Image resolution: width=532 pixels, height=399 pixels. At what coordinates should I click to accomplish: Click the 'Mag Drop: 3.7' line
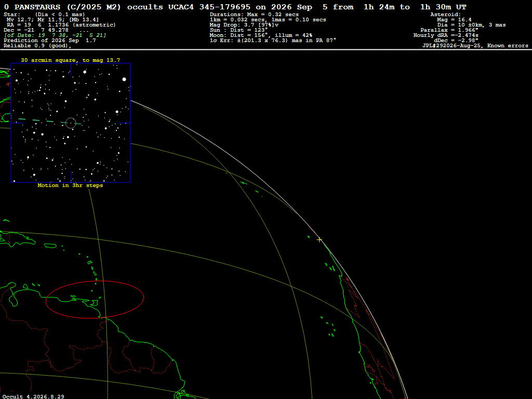[244, 25]
